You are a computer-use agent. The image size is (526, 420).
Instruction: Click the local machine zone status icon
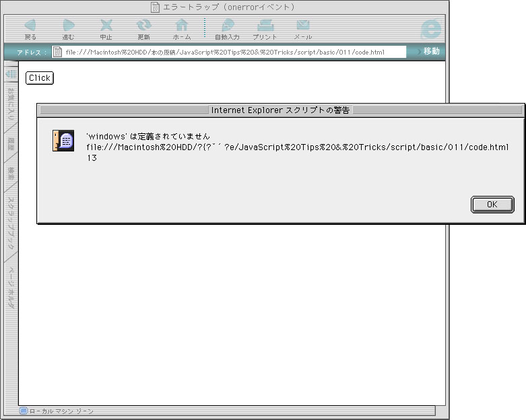click(x=23, y=411)
